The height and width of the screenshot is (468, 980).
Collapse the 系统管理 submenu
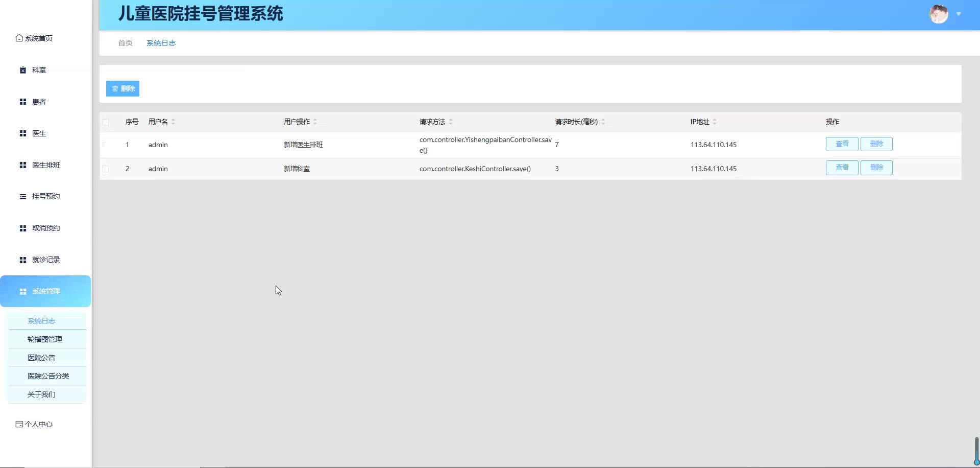coord(45,291)
